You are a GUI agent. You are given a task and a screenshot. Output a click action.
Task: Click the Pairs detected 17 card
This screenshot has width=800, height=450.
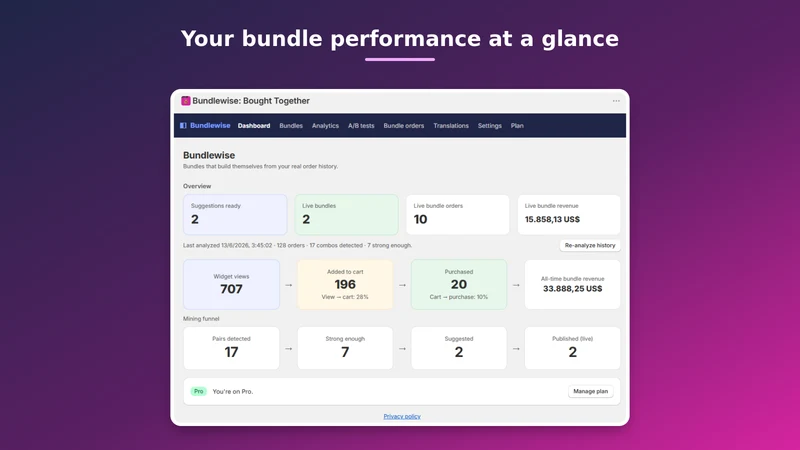[232, 348]
